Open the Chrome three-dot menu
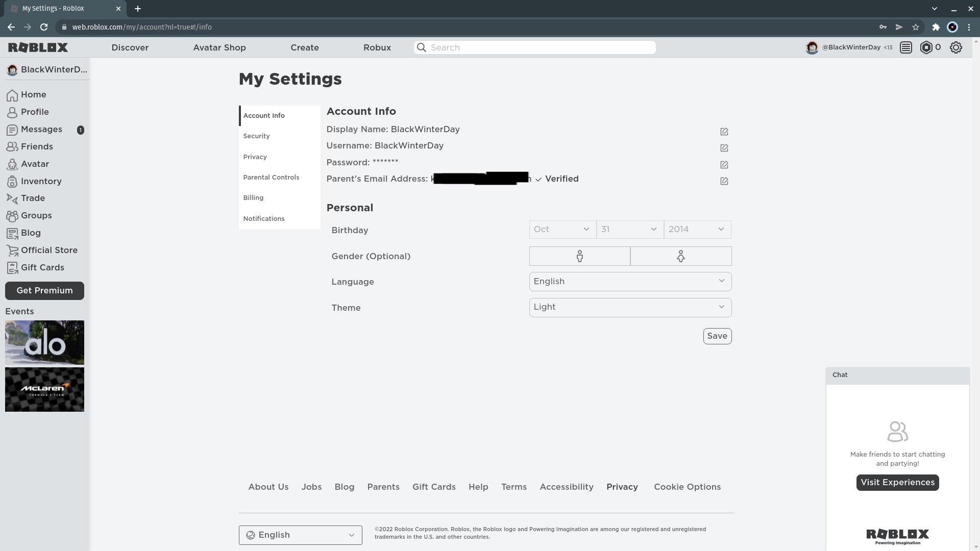Image resolution: width=980 pixels, height=551 pixels. tap(969, 27)
